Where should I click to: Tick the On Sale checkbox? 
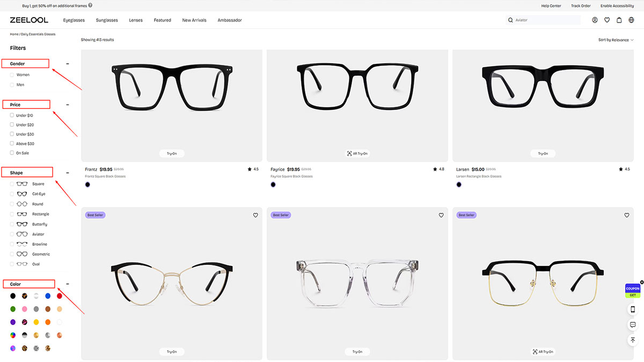pos(12,153)
